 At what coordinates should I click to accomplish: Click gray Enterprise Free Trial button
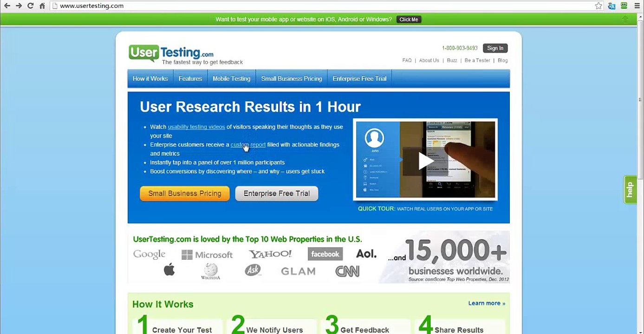pyautogui.click(x=277, y=193)
